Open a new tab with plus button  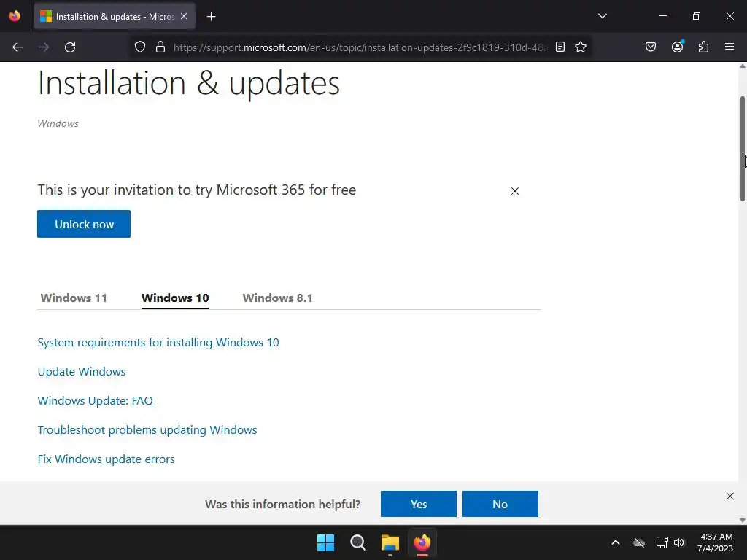[212, 17]
